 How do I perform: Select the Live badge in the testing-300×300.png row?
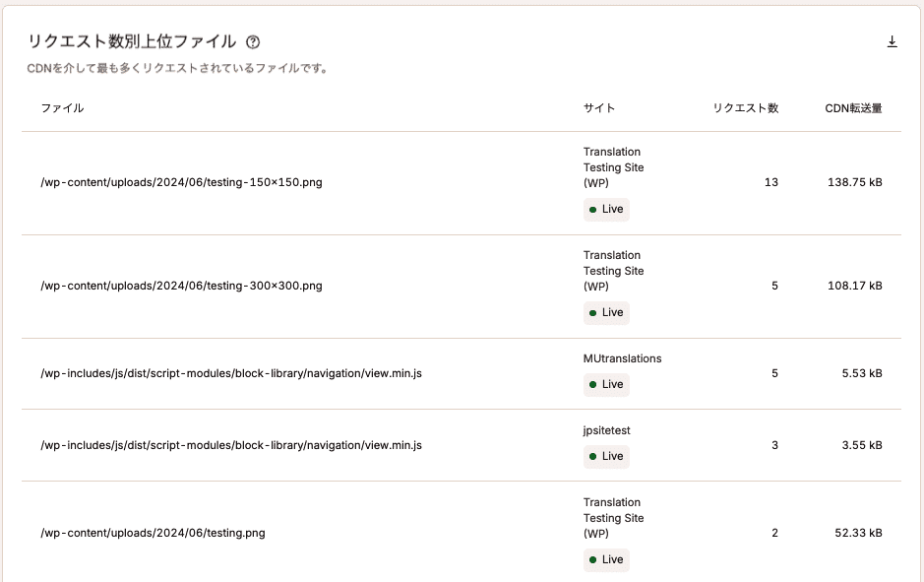pos(605,312)
